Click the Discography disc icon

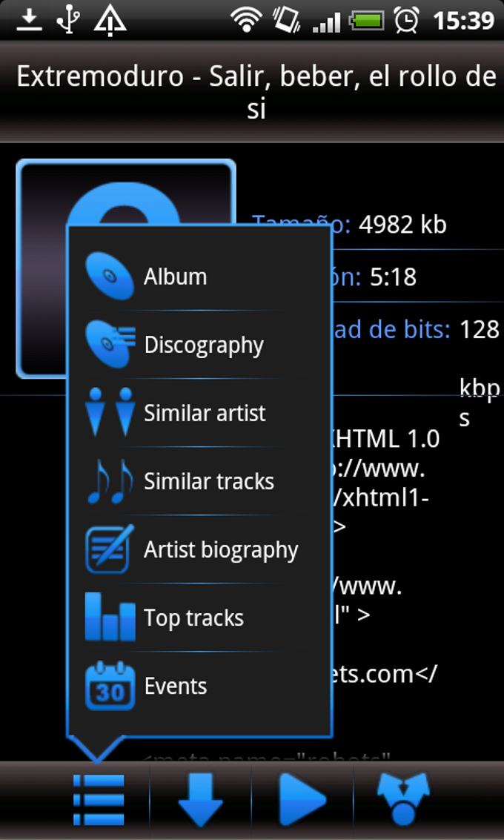click(x=110, y=344)
